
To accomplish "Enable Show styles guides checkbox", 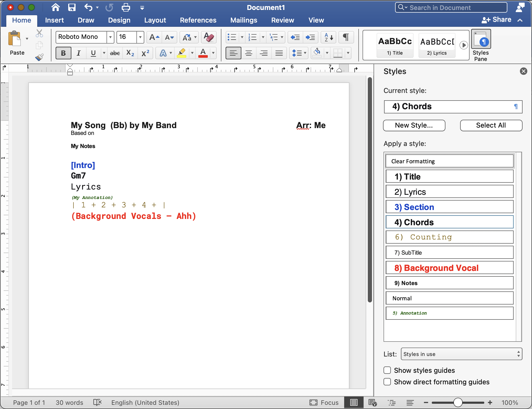I will tap(387, 370).
